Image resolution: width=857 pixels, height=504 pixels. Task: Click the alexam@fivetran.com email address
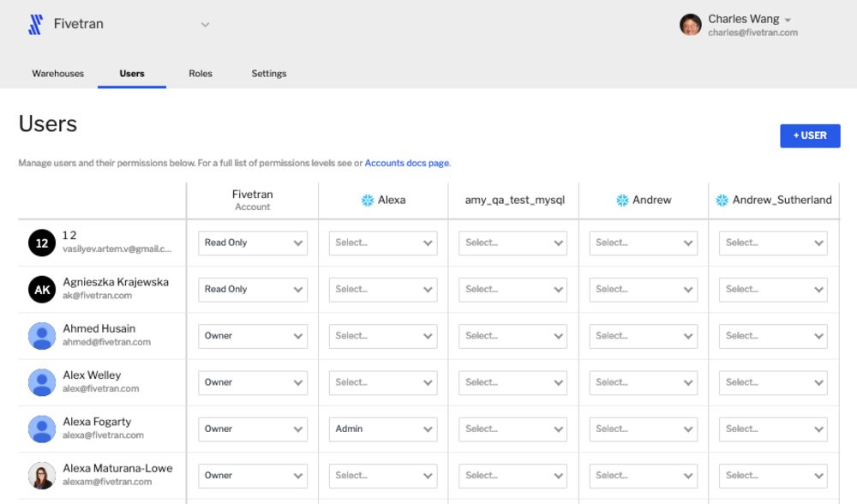click(107, 482)
